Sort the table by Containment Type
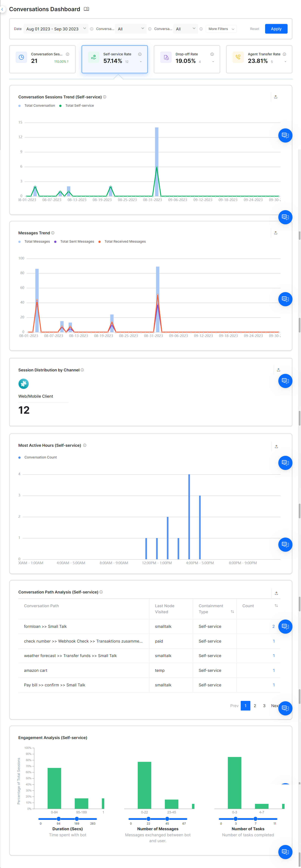The image size is (301, 868). 232,612
